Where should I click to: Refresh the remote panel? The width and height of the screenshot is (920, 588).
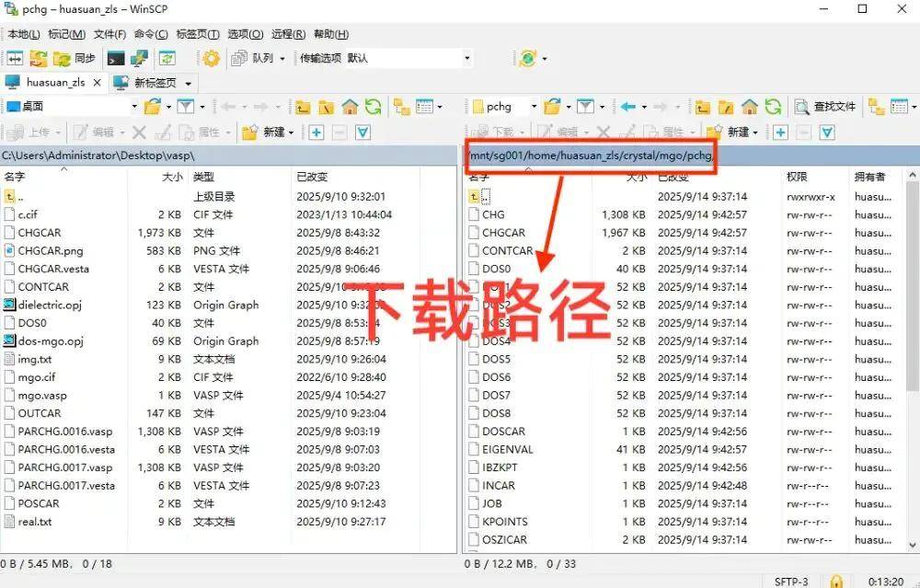[774, 107]
